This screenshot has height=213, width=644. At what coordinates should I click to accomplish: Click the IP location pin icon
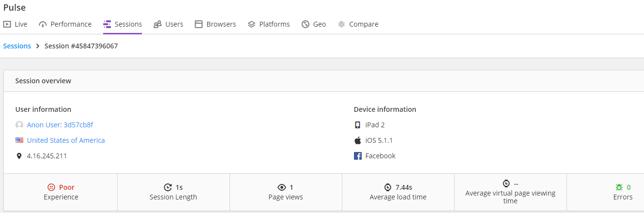coord(19,156)
